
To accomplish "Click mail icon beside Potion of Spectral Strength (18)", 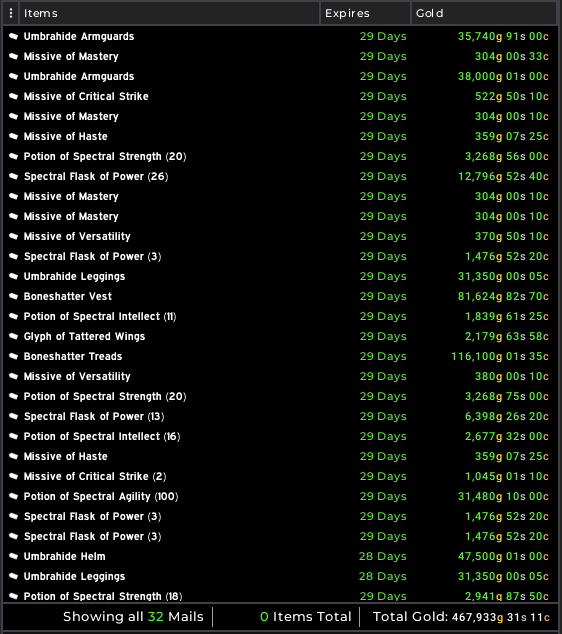I will (13, 596).
